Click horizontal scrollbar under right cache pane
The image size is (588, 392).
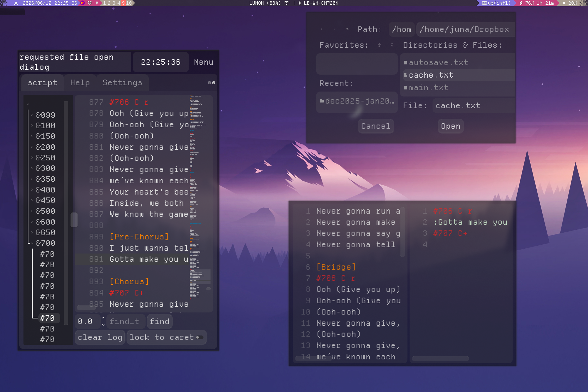click(x=440, y=359)
